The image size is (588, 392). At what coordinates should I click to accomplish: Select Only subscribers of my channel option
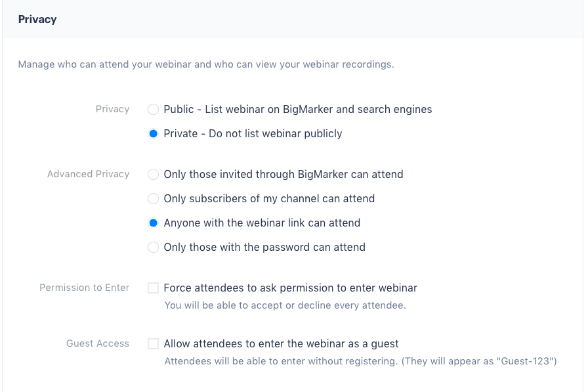pos(153,199)
